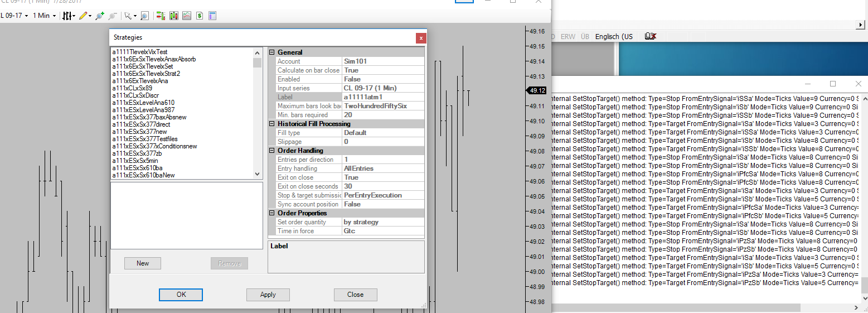This screenshot has height=313, width=868.
Task: Open the 1 Min interval dropdown
Action: tap(45, 16)
